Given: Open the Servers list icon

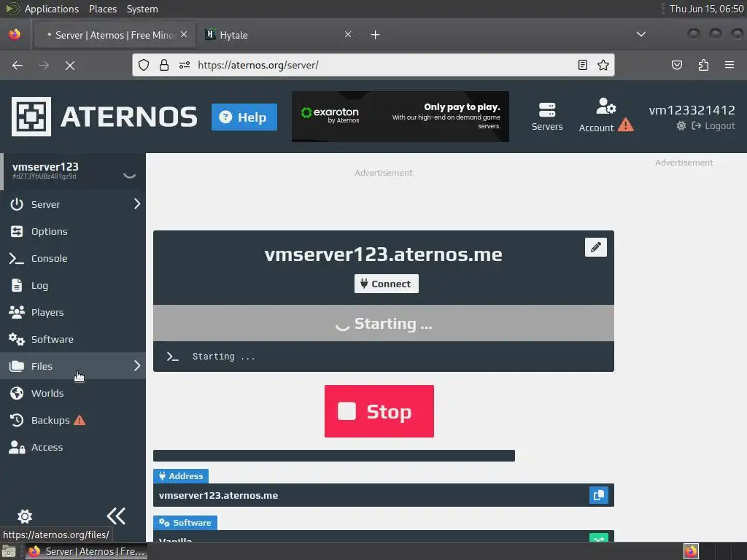Looking at the screenshot, I should point(547,110).
